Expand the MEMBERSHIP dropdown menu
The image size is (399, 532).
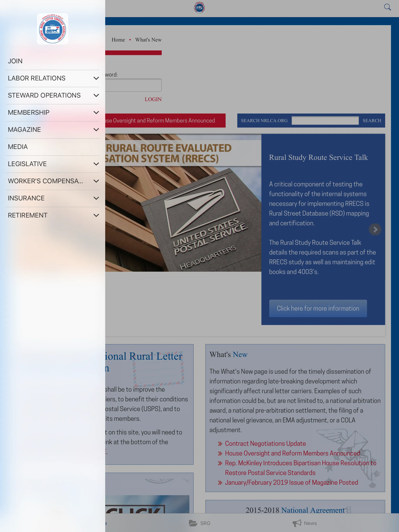click(x=95, y=112)
